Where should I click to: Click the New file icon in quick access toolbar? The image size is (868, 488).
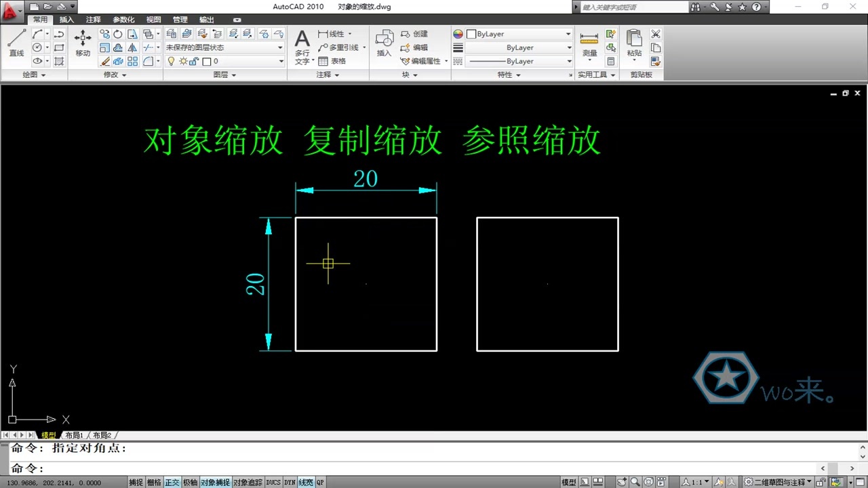[x=34, y=7]
